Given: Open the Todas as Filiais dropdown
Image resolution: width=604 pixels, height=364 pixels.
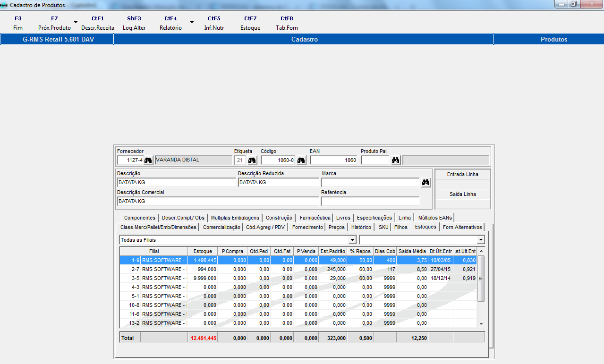Looking at the screenshot, I should coord(352,240).
